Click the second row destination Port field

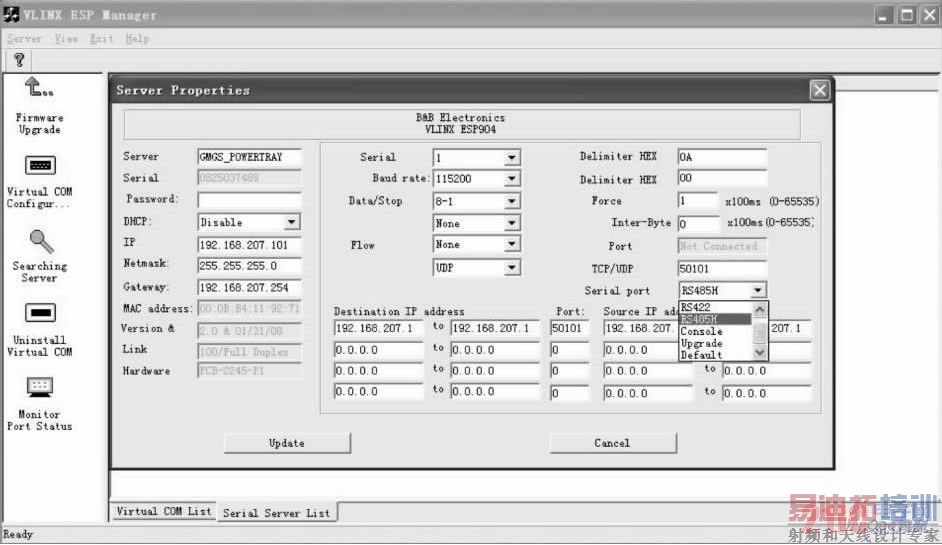pyautogui.click(x=570, y=350)
